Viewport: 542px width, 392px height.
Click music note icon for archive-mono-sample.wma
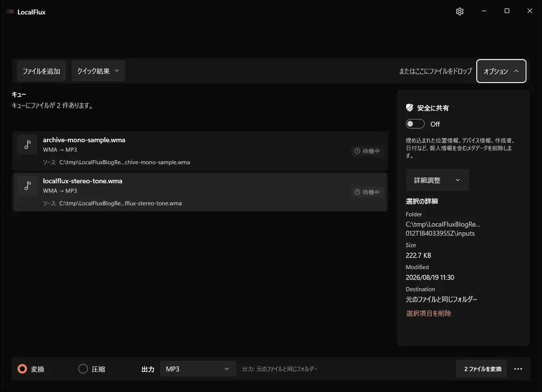(28, 144)
